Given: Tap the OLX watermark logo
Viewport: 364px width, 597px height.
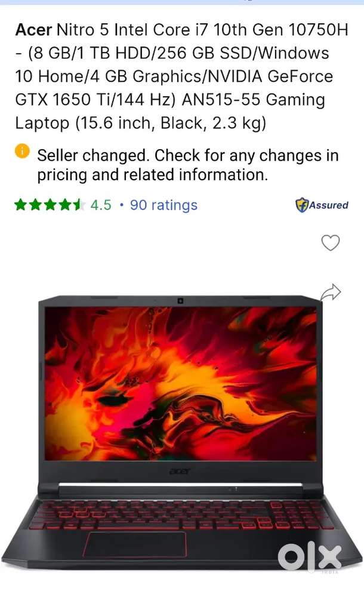Looking at the screenshot, I should click(309, 557).
